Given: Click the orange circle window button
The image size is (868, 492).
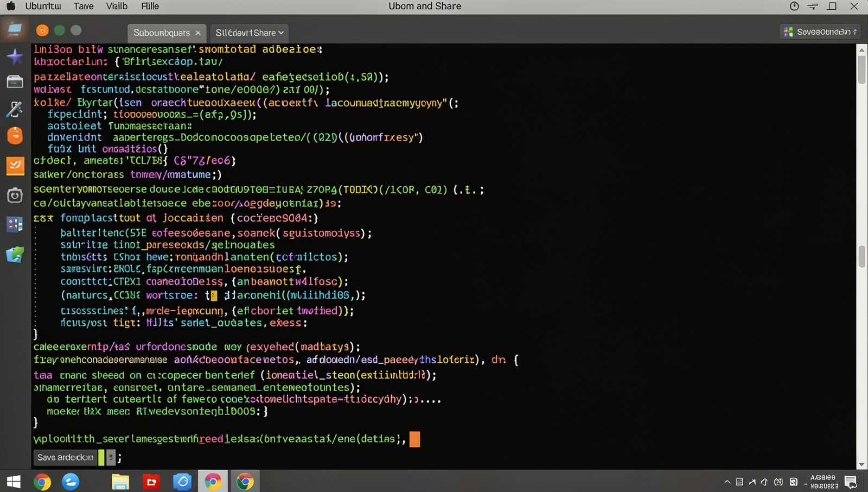Looking at the screenshot, I should [42, 30].
